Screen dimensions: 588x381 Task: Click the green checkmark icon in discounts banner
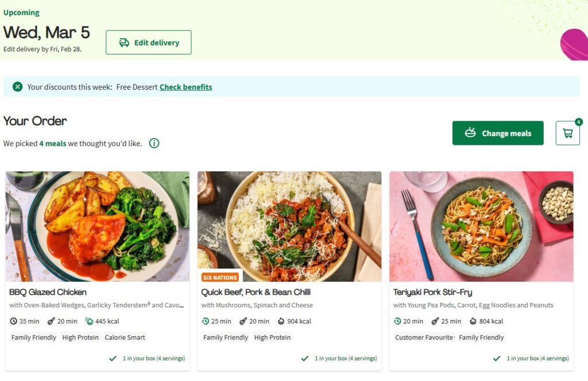[17, 86]
